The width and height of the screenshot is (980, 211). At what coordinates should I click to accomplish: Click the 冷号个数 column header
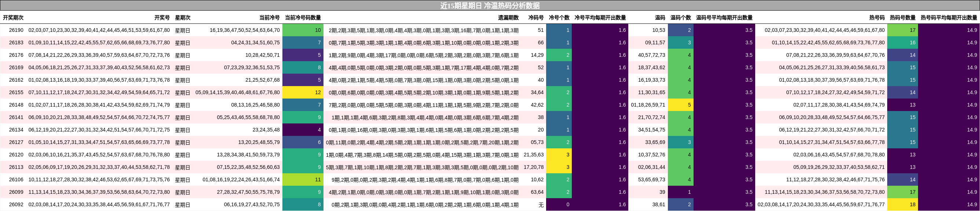pyautogui.click(x=559, y=18)
